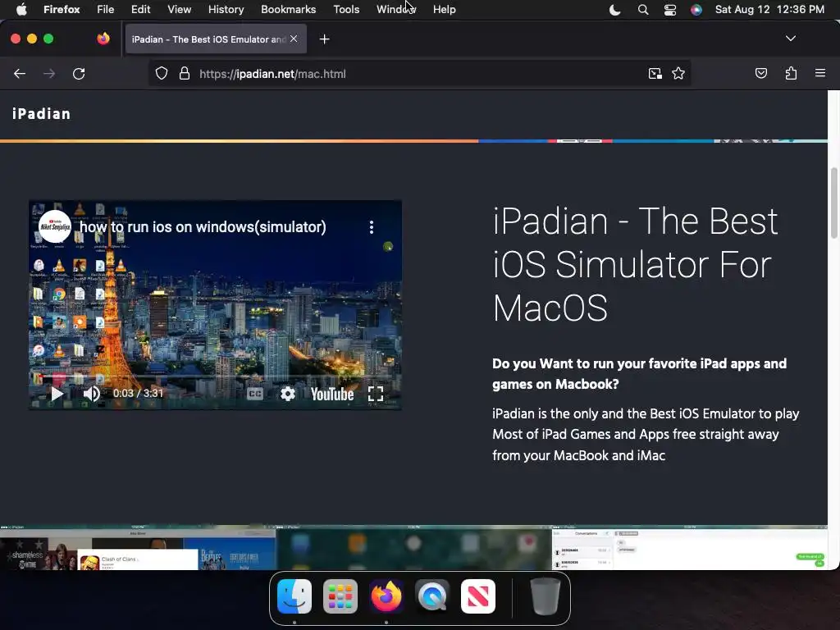Activate Siri from menu bar

(696, 10)
